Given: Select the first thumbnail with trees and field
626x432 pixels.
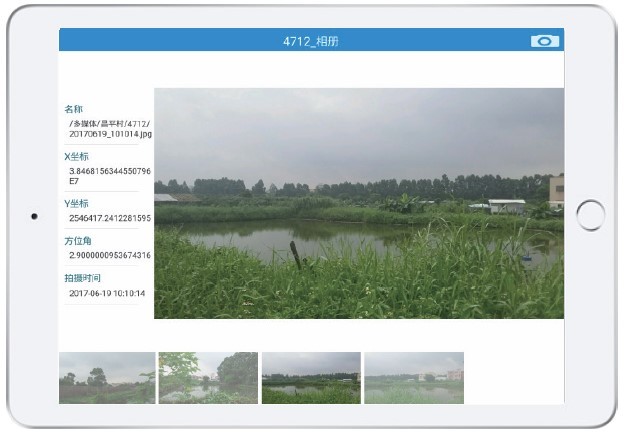Looking at the screenshot, I should (107, 378).
